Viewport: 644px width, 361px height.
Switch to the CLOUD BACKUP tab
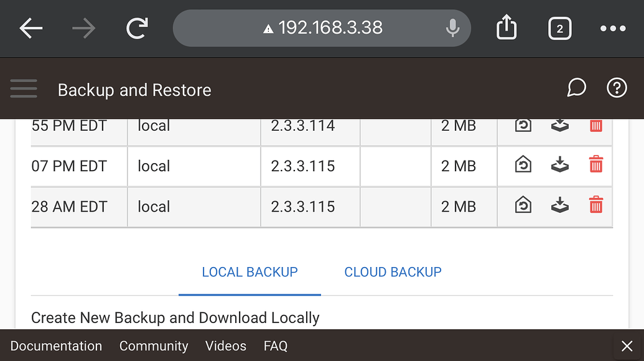pos(393,272)
